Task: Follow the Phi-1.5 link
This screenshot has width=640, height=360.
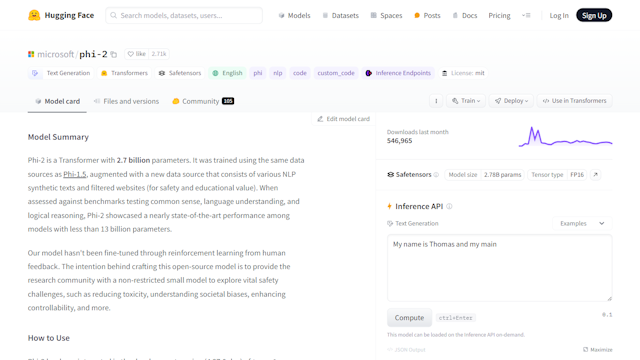Action: (x=75, y=174)
